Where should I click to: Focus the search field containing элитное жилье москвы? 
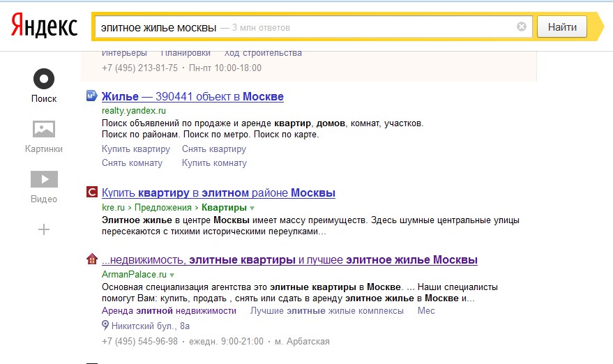tap(312, 27)
